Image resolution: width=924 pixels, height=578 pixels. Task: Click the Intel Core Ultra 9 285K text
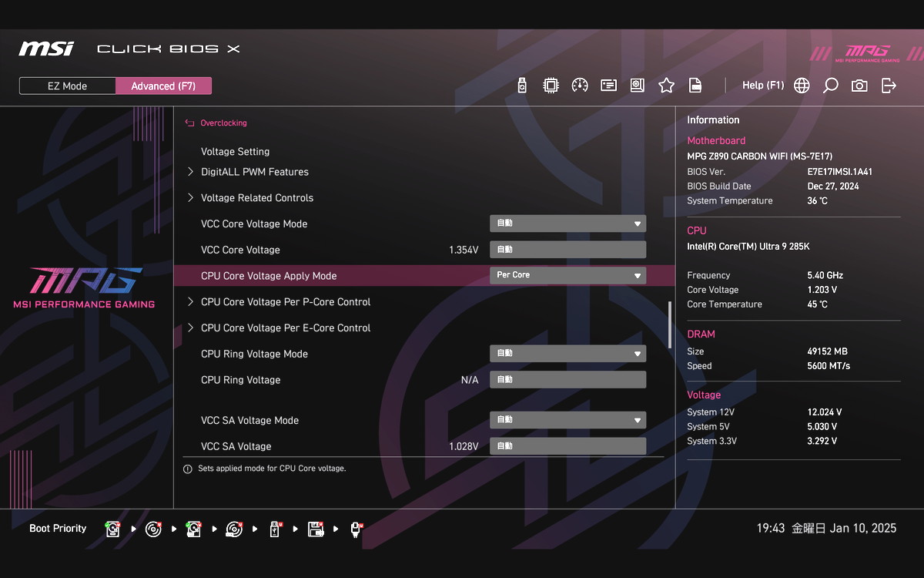point(748,247)
